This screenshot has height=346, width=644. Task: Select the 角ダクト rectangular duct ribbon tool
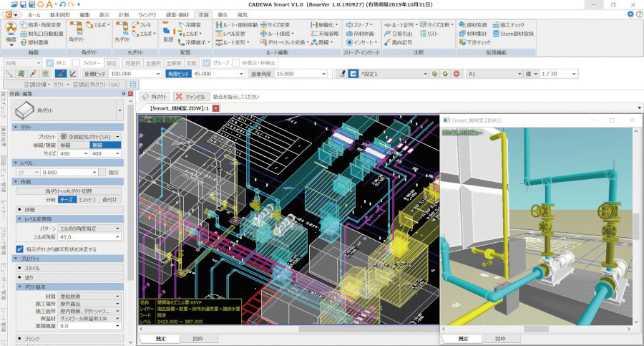tap(76, 32)
